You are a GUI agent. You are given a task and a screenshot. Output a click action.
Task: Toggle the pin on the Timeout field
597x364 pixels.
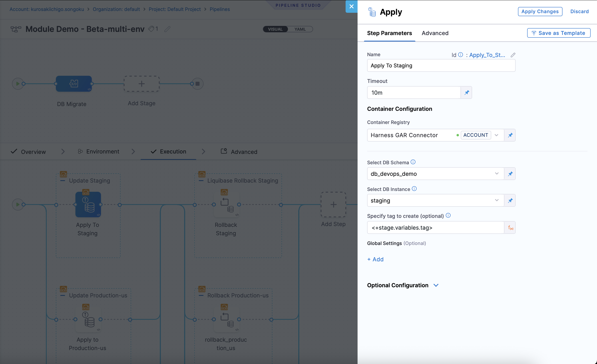(467, 92)
